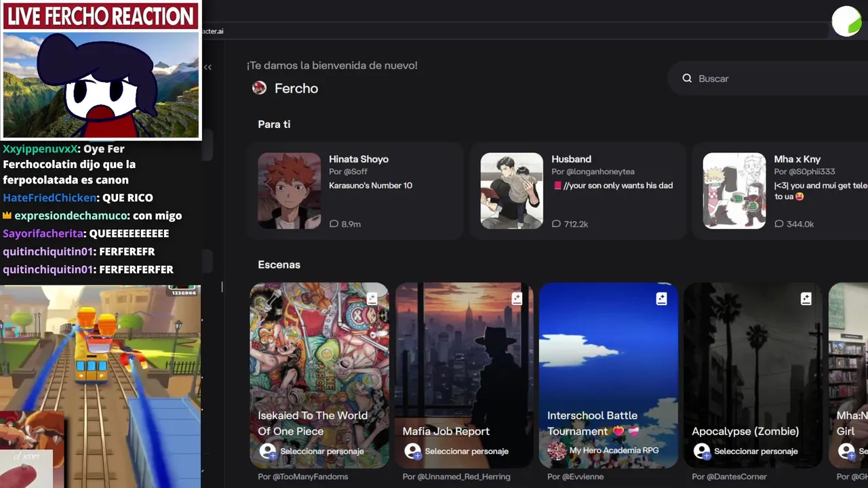Select the Husband character title

coord(571,159)
